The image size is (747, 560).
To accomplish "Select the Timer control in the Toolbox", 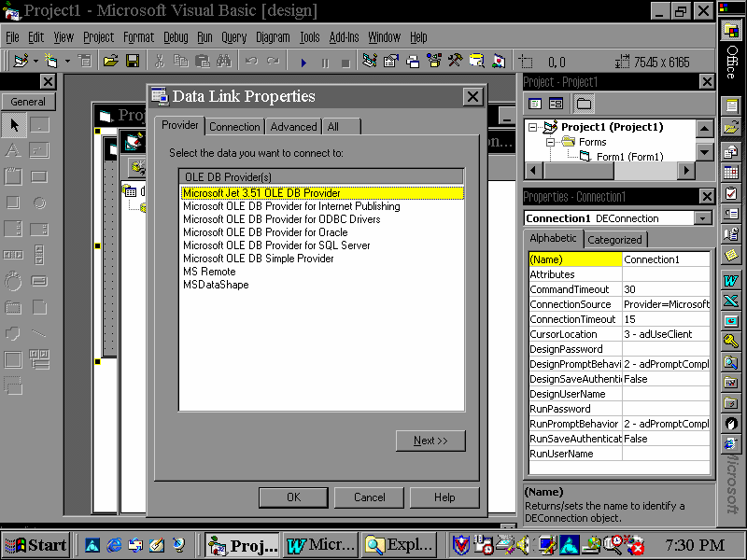I will pyautogui.click(x=13, y=281).
